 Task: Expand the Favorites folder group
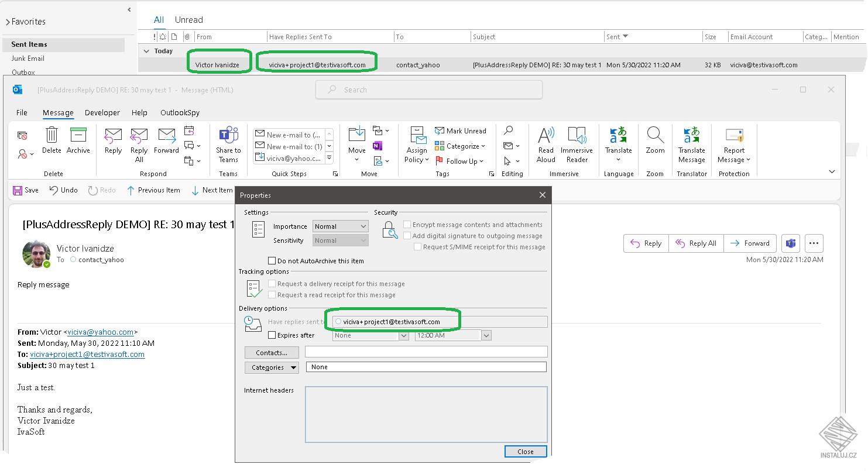pyautogui.click(x=8, y=22)
